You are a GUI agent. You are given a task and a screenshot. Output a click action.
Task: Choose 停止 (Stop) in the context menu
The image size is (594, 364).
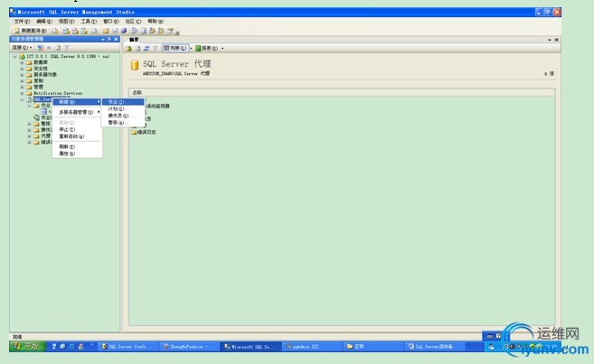(77, 129)
